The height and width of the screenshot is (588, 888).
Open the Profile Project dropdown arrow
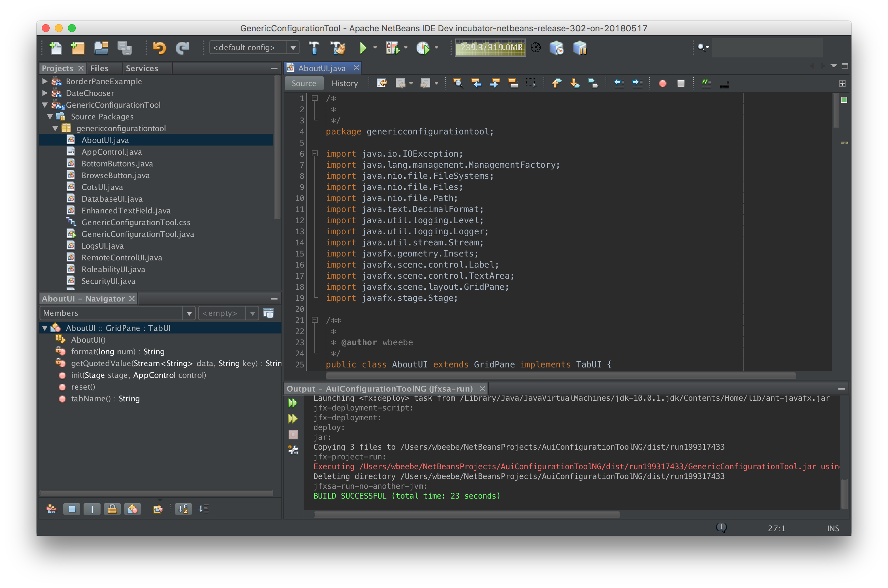click(x=436, y=48)
